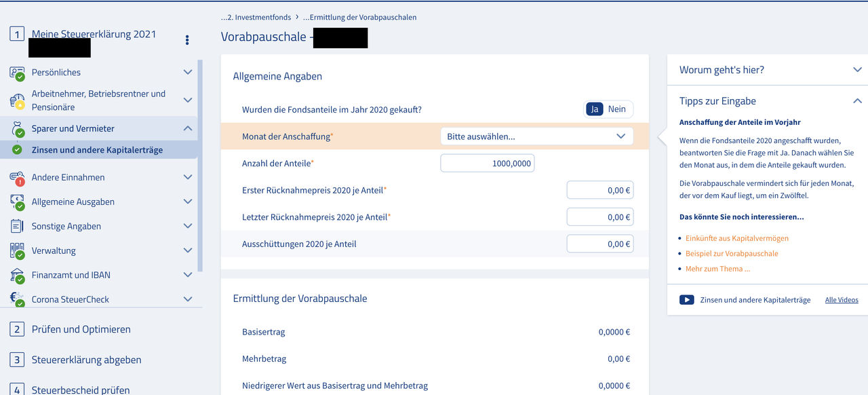Open Zinsen und andere Kapitalerträge subsection
Image resolution: width=868 pixels, height=395 pixels.
coord(97,150)
